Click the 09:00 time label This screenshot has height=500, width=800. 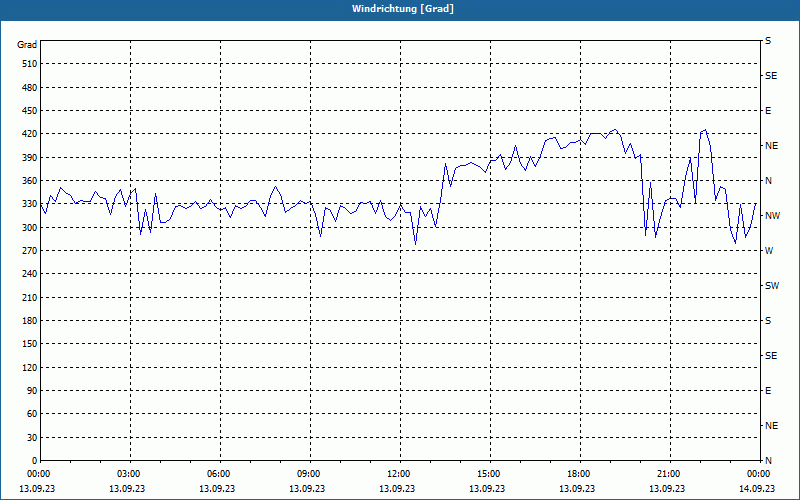pyautogui.click(x=310, y=474)
